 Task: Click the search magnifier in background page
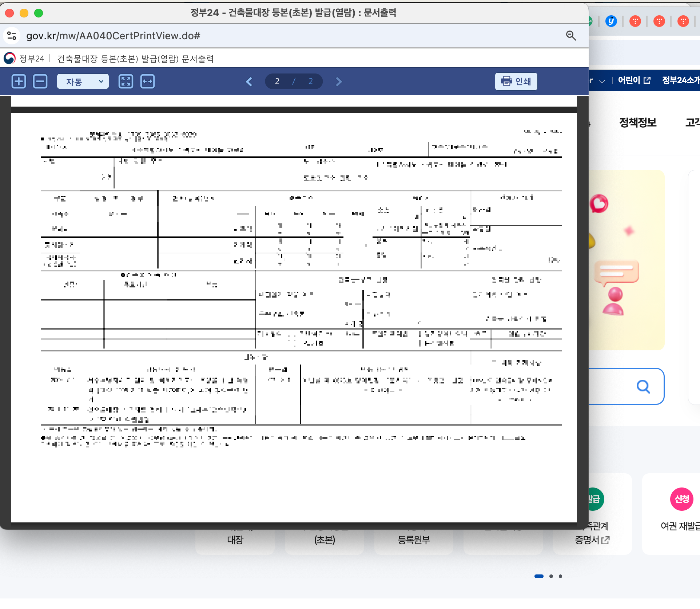(x=643, y=386)
